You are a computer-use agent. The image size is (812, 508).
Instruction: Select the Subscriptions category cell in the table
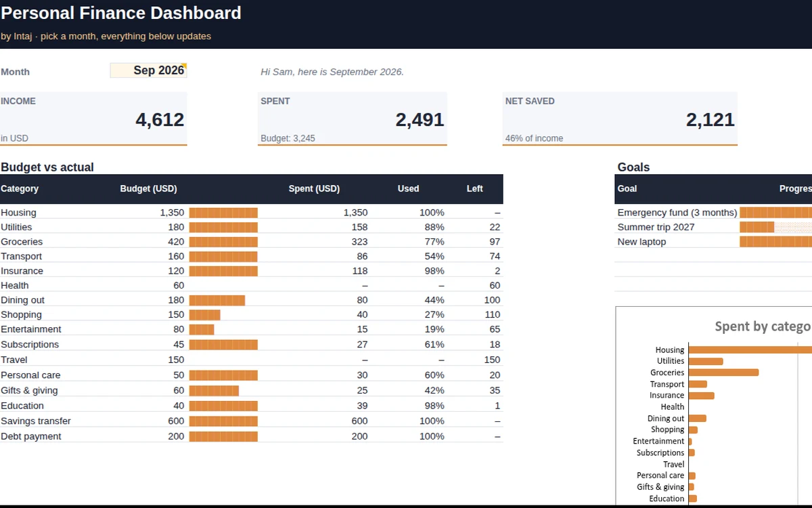point(30,345)
